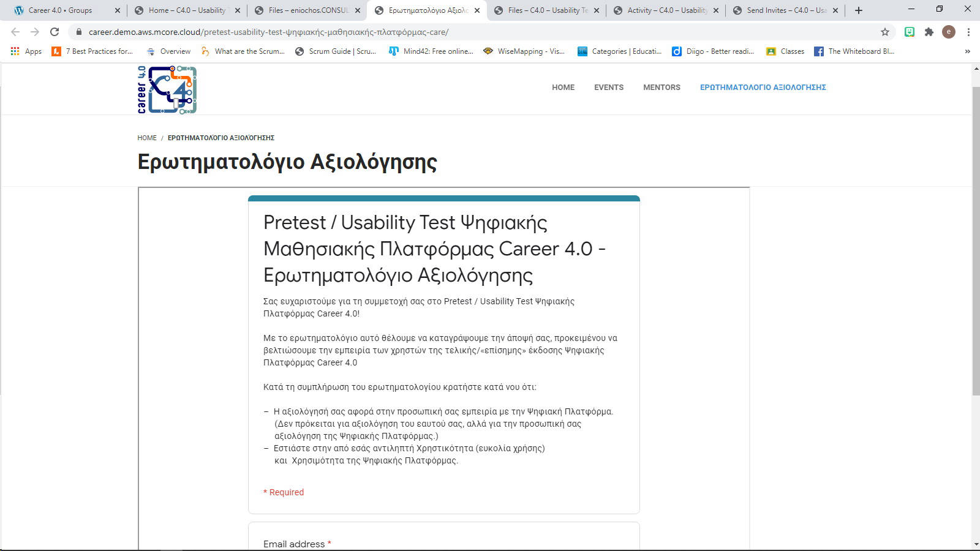Screen dimensions: 980x551
Task: Expand hidden bookmarks chevron
Action: coord(968,51)
